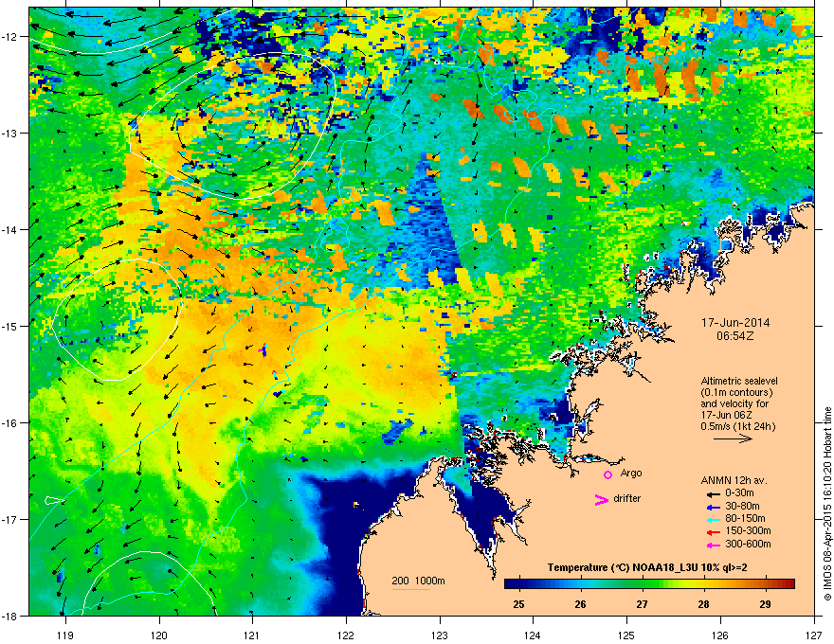Screen dimensions: 834x644
Task: Click the latitude axis label -12
Action: (x=10, y=36)
